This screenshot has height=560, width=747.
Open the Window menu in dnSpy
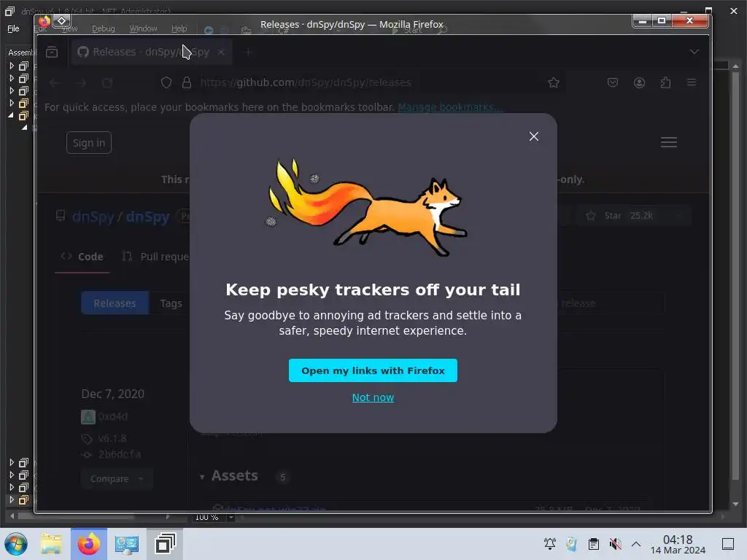[143, 28]
